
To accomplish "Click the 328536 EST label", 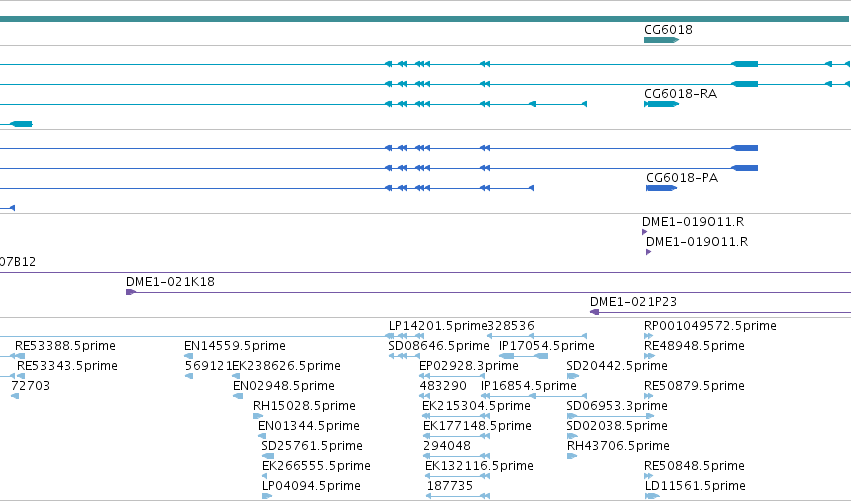I will [511, 326].
